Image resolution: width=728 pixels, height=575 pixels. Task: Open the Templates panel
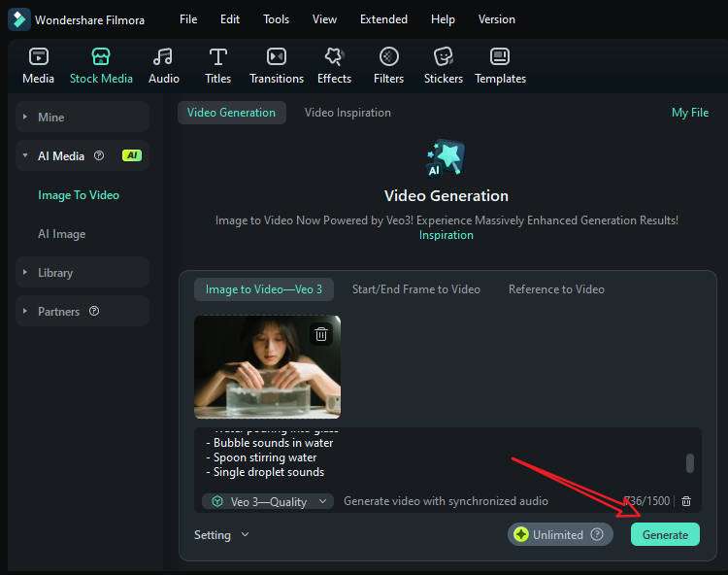pos(500,65)
